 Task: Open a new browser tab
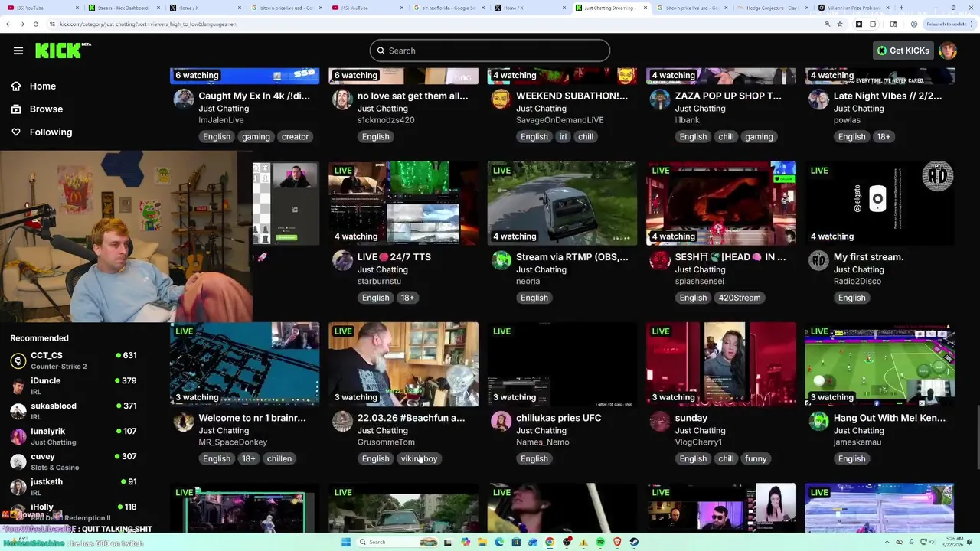click(x=901, y=8)
